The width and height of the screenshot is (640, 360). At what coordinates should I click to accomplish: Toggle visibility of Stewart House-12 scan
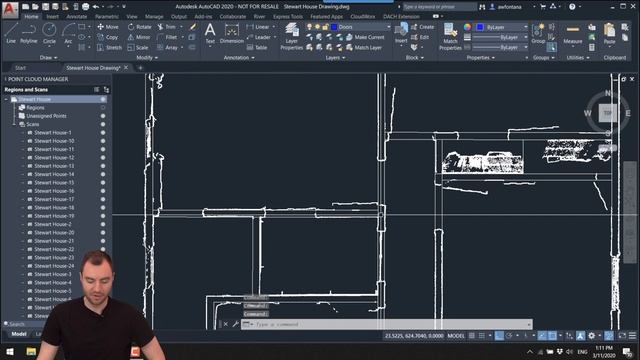(x=103, y=158)
